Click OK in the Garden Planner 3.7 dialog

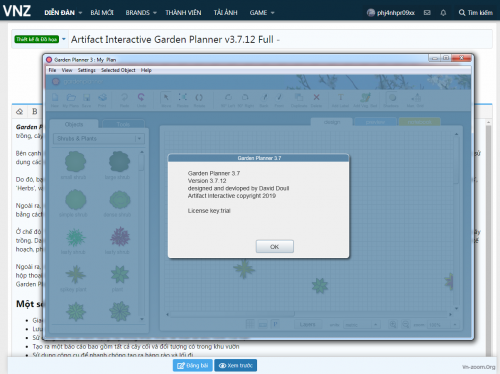pos(275,247)
